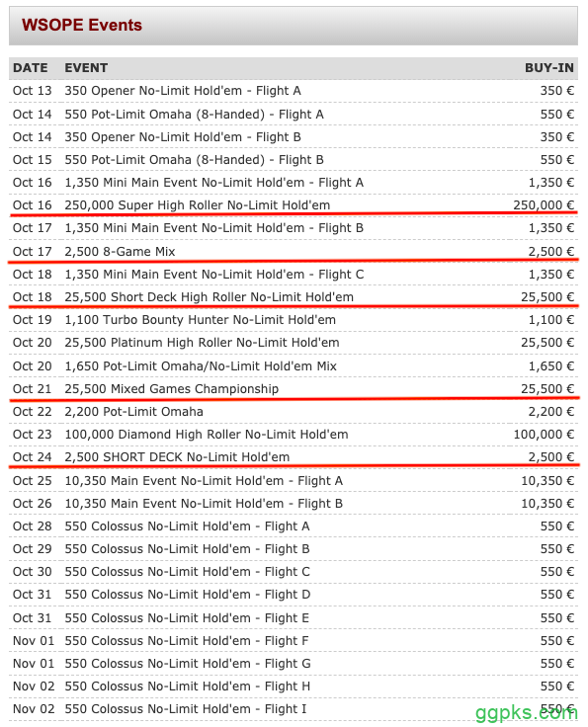The height and width of the screenshot is (727, 588).
Task: Select the 2,200 Pot-Limit Omaha event
Action: (133, 411)
